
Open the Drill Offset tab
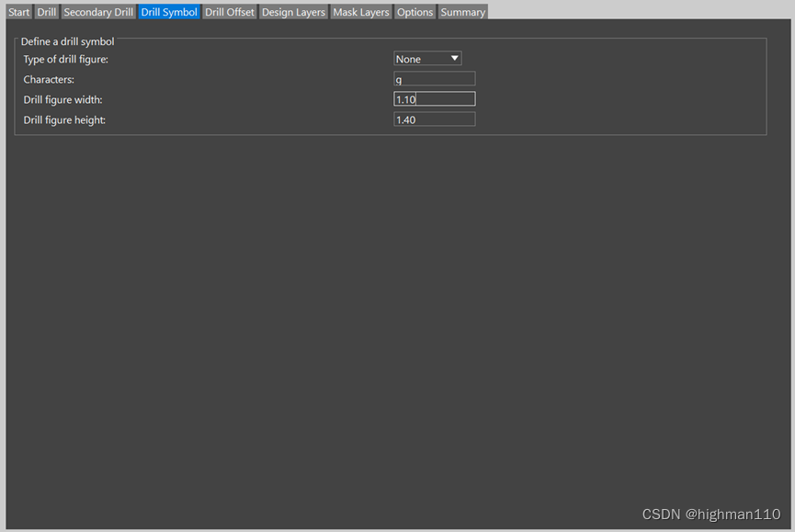(230, 12)
